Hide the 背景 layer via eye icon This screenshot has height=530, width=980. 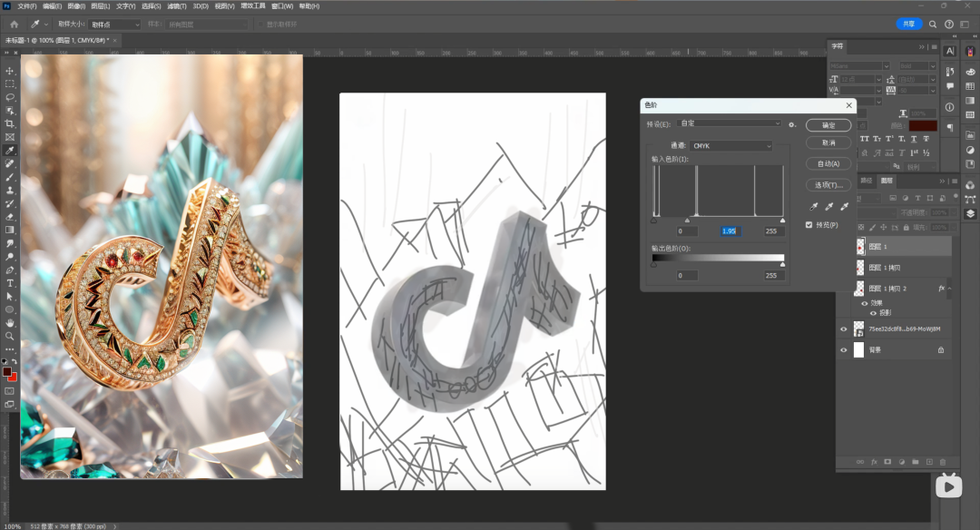click(843, 350)
